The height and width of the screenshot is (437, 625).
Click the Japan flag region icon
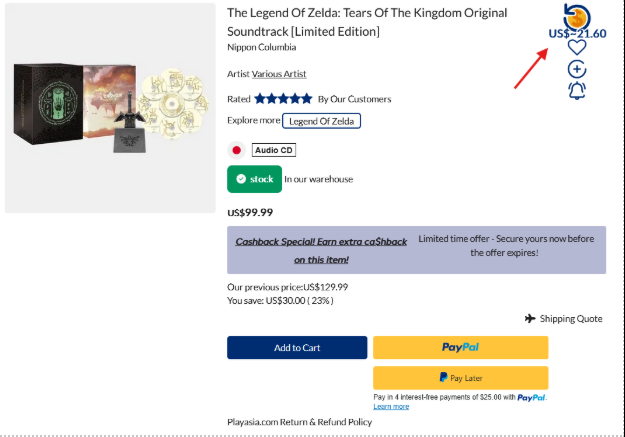click(x=237, y=150)
